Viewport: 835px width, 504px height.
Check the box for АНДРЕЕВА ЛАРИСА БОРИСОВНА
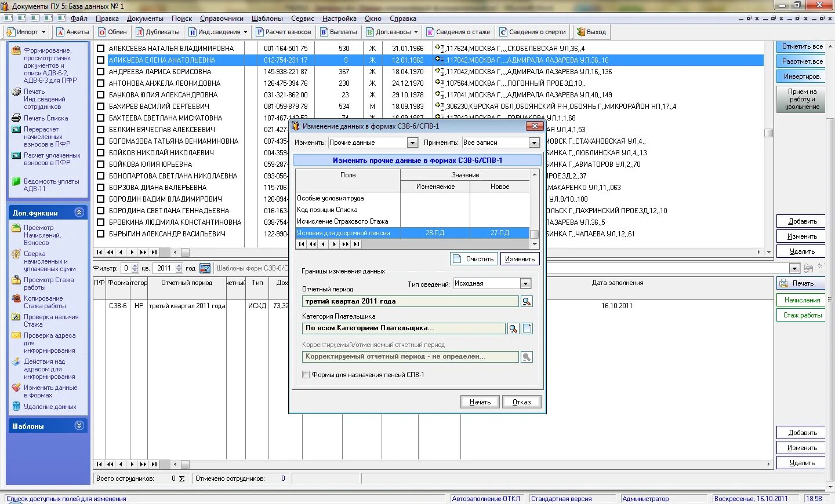coord(100,72)
